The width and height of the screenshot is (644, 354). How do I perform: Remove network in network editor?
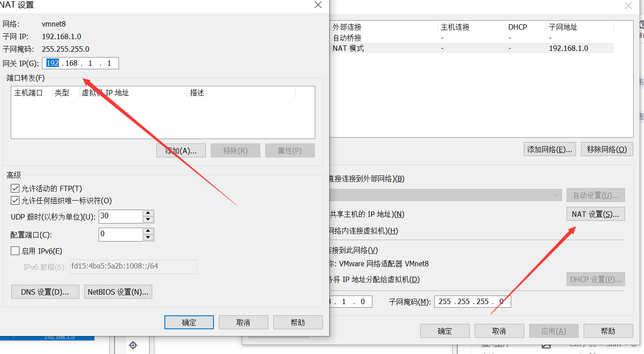coord(607,149)
